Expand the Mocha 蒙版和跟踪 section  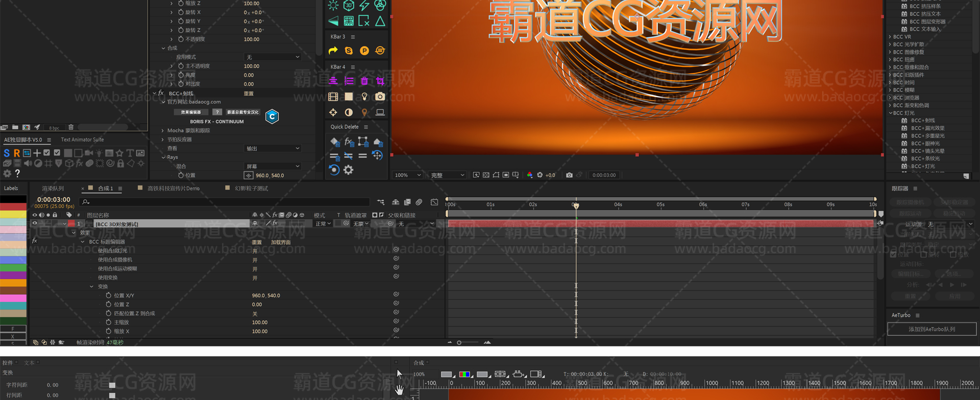pos(163,131)
